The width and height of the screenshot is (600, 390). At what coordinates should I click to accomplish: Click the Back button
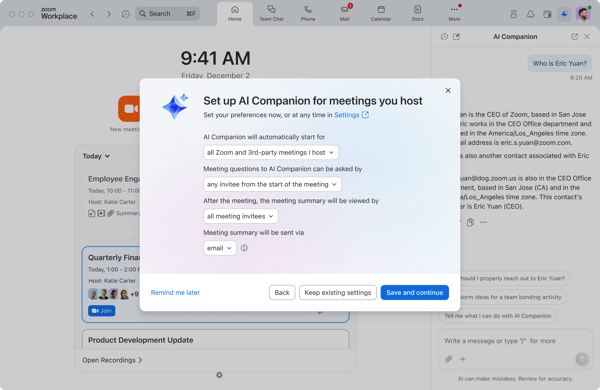[282, 292]
